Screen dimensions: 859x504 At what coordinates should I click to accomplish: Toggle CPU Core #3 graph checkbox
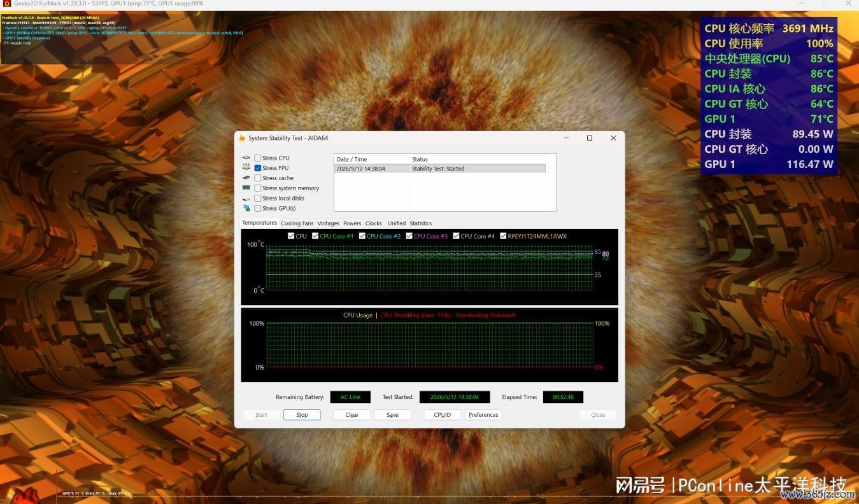point(409,236)
